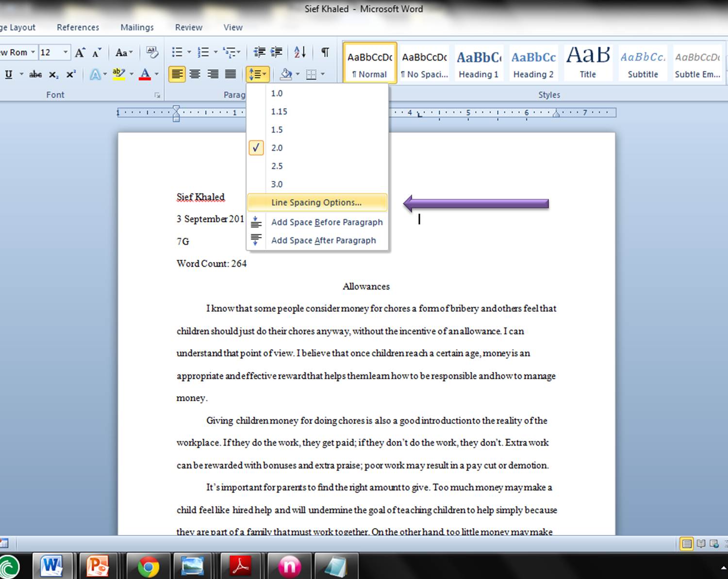Open the font name dropdown

coord(33,52)
